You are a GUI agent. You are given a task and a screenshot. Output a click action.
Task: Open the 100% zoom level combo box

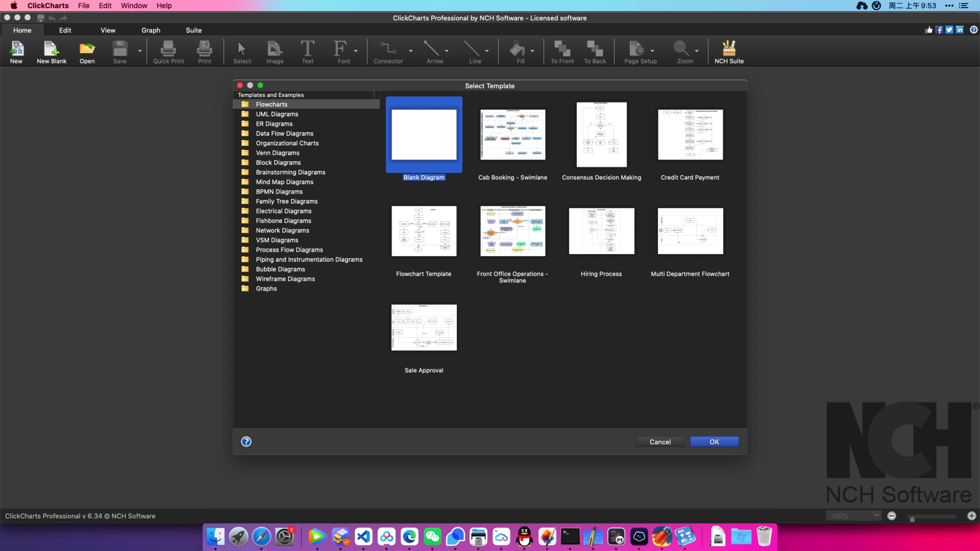pyautogui.click(x=853, y=516)
